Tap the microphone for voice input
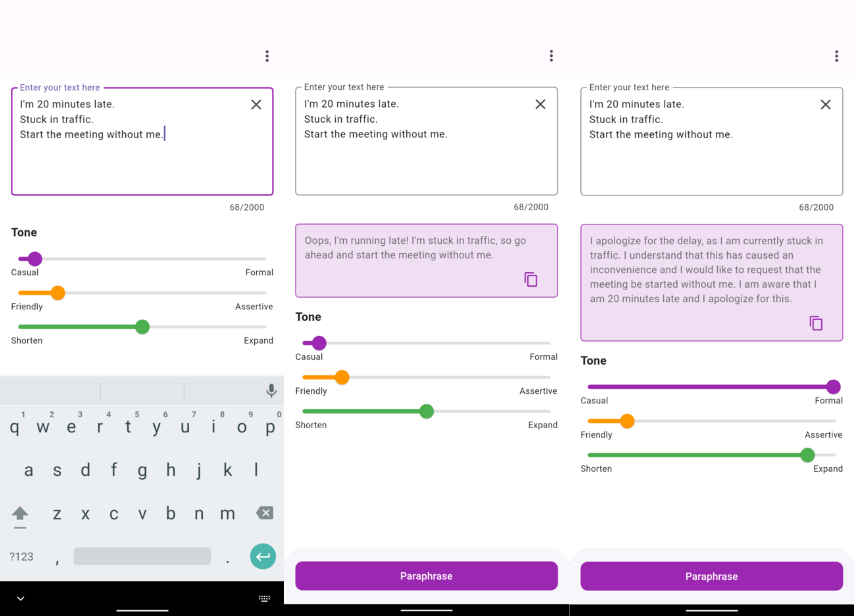Image resolution: width=854 pixels, height=616 pixels. point(271,391)
